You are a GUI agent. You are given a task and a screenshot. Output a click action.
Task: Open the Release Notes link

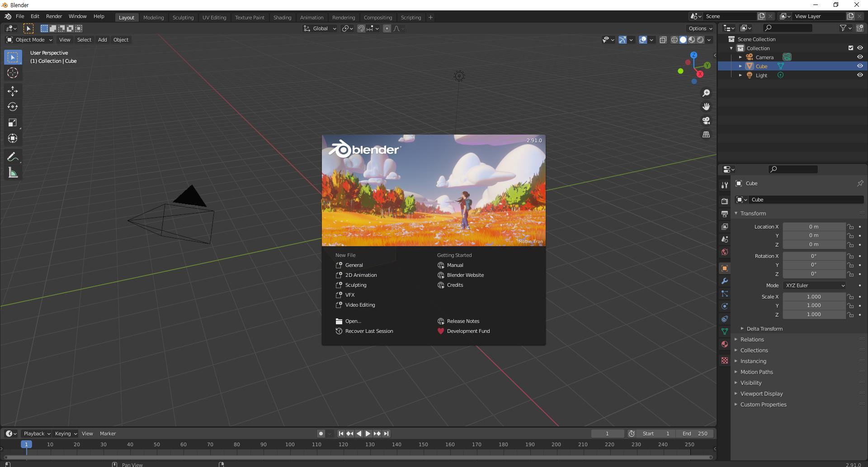(458, 321)
